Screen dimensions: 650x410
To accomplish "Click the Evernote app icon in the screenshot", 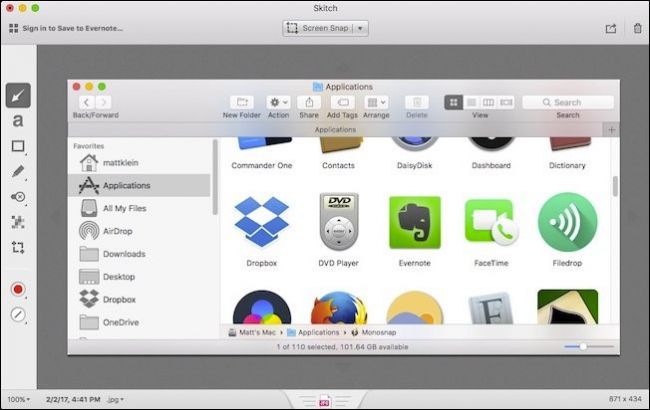I will (415, 224).
